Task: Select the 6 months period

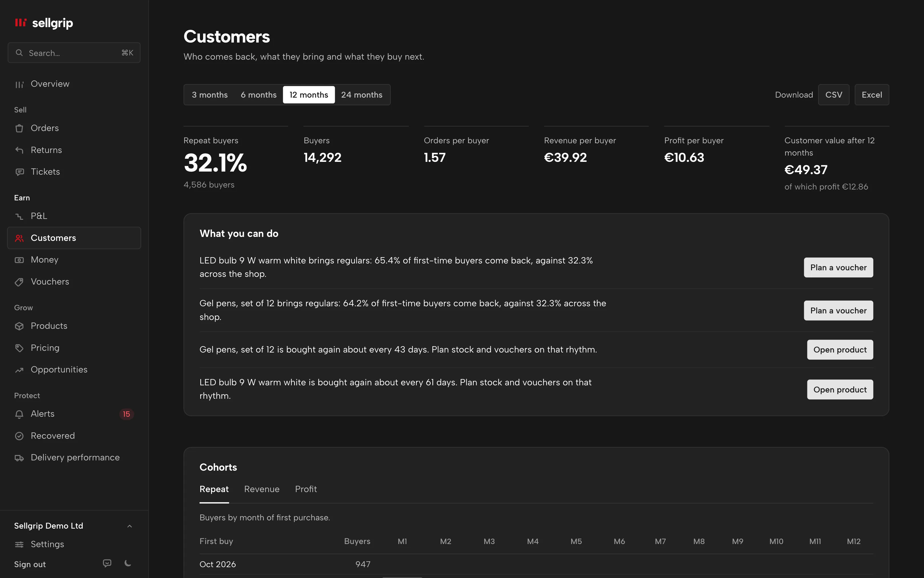Action: [258, 95]
